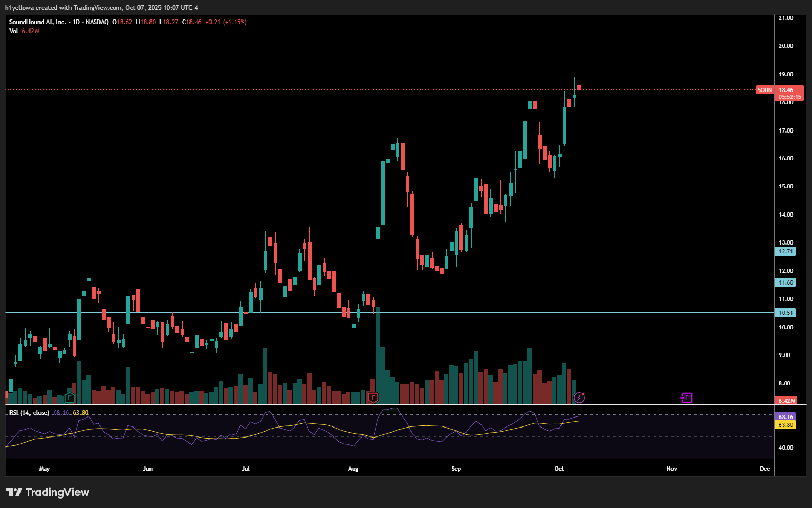The width and height of the screenshot is (812, 508).
Task: Click the 05:52:15 bar countdown timer
Action: pos(790,97)
